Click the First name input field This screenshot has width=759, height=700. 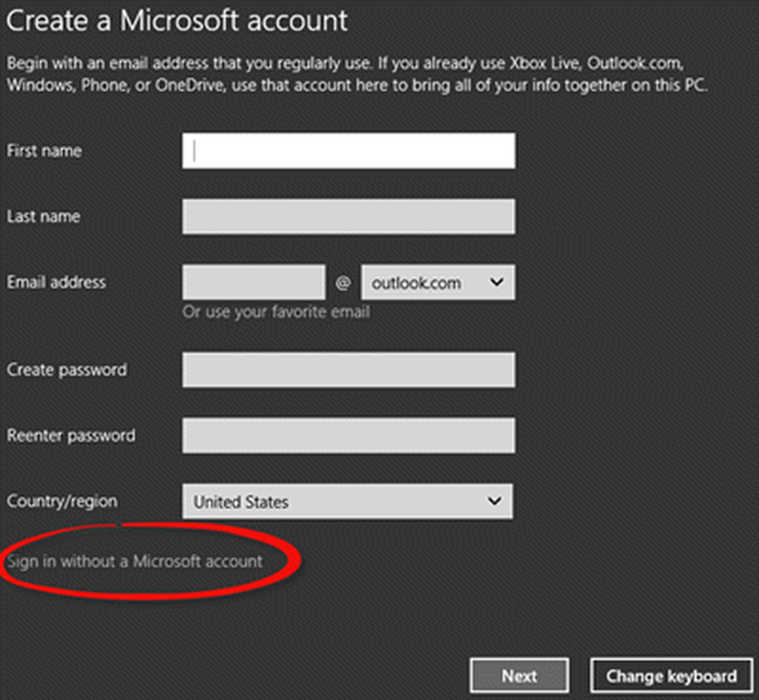(x=348, y=151)
